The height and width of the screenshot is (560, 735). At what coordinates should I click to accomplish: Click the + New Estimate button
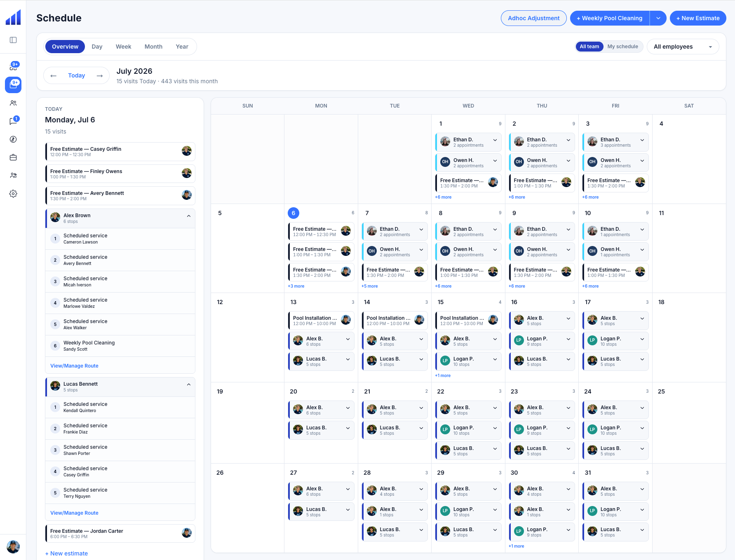[x=698, y=18]
